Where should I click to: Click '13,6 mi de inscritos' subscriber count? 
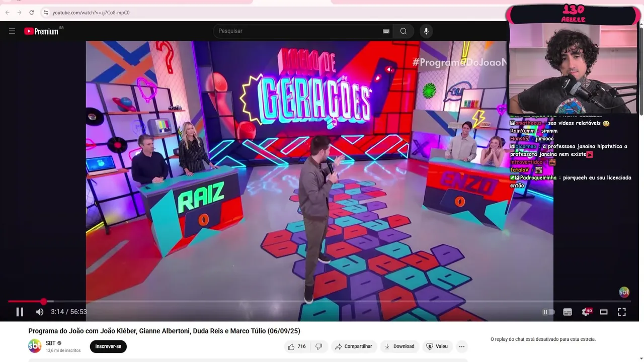tap(63, 350)
